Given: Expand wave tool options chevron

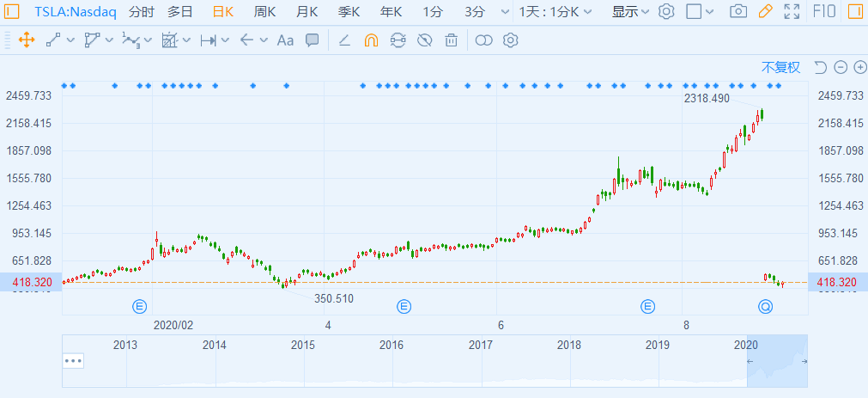Looking at the screenshot, I should pos(148,40).
